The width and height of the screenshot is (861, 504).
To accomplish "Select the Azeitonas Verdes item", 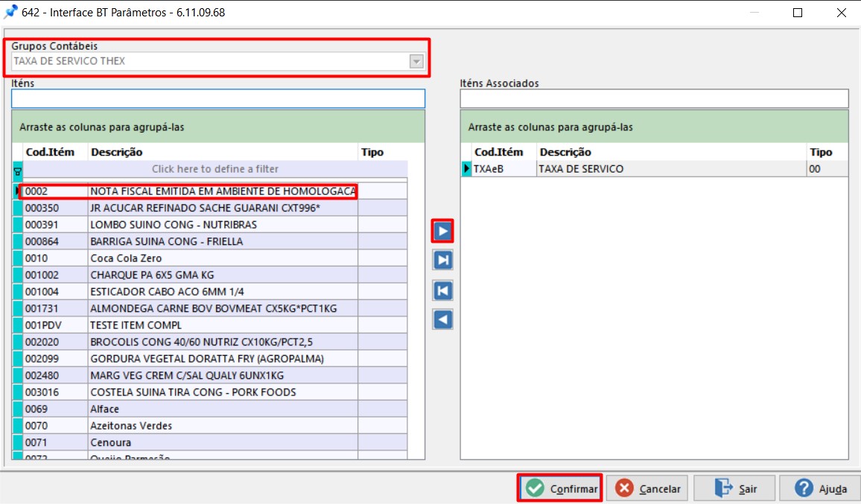I will pos(215,426).
